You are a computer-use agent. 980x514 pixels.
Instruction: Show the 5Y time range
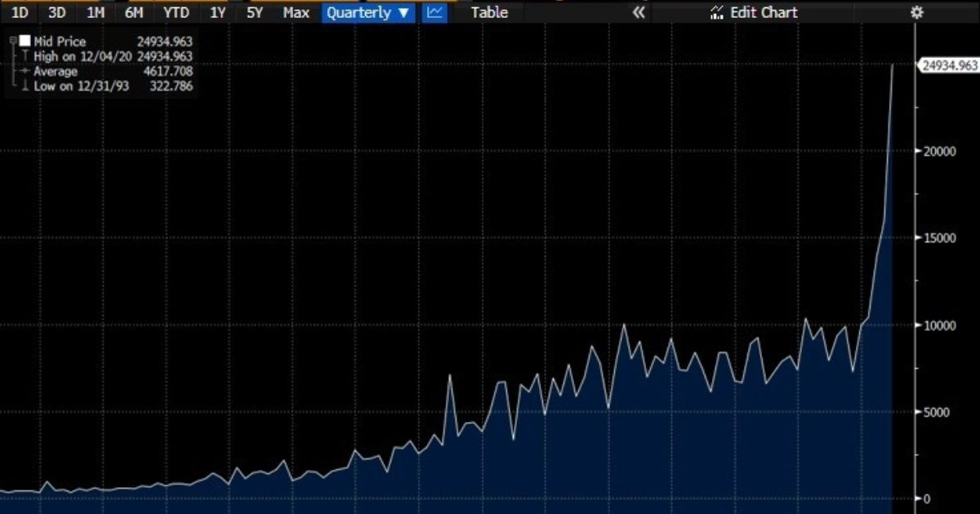pyautogui.click(x=255, y=12)
